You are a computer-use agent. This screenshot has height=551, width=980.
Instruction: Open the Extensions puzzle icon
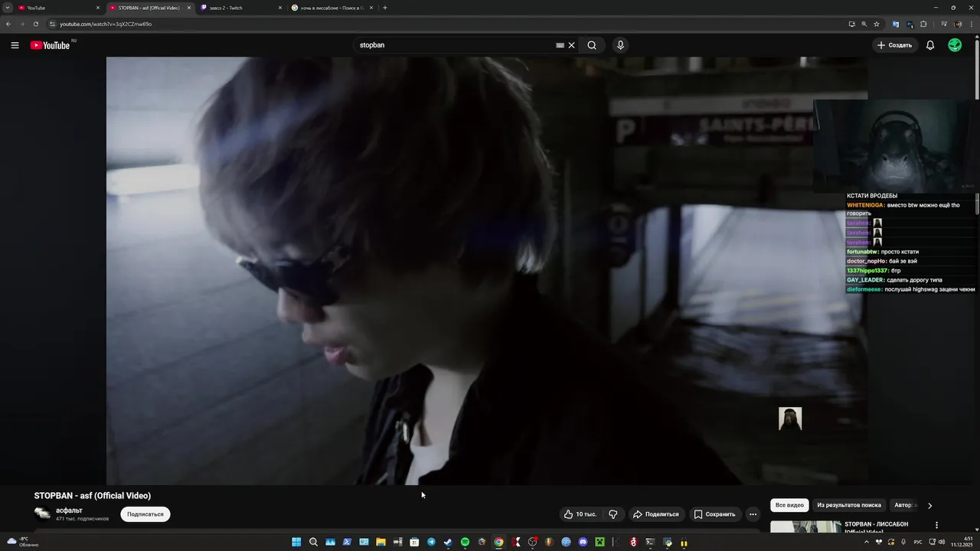(x=923, y=24)
